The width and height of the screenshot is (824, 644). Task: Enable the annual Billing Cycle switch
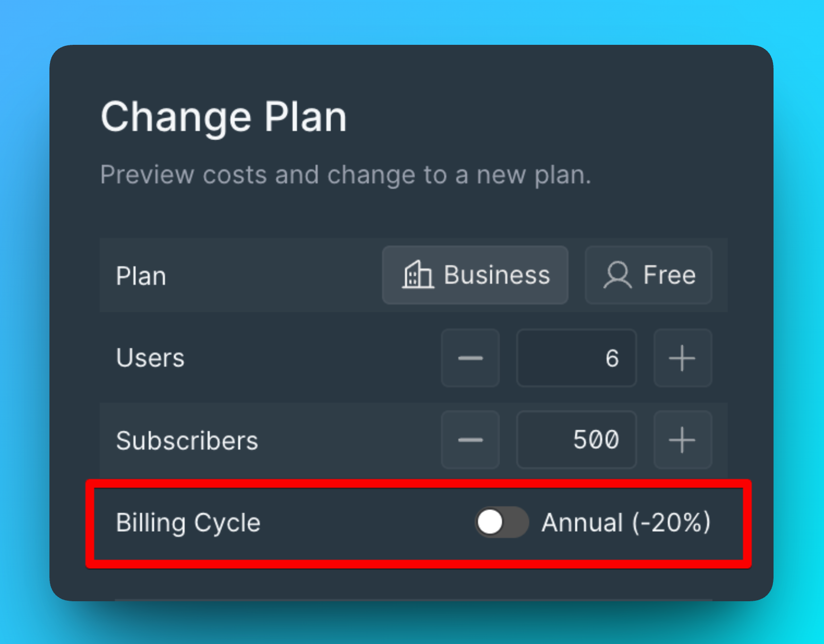tap(501, 522)
